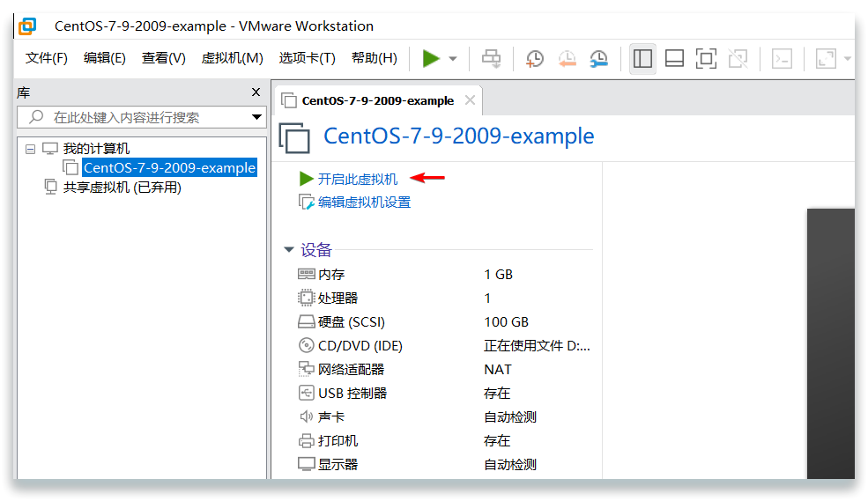Click the large VM icon beside title
The width and height of the screenshot is (868, 501).
pos(294,137)
